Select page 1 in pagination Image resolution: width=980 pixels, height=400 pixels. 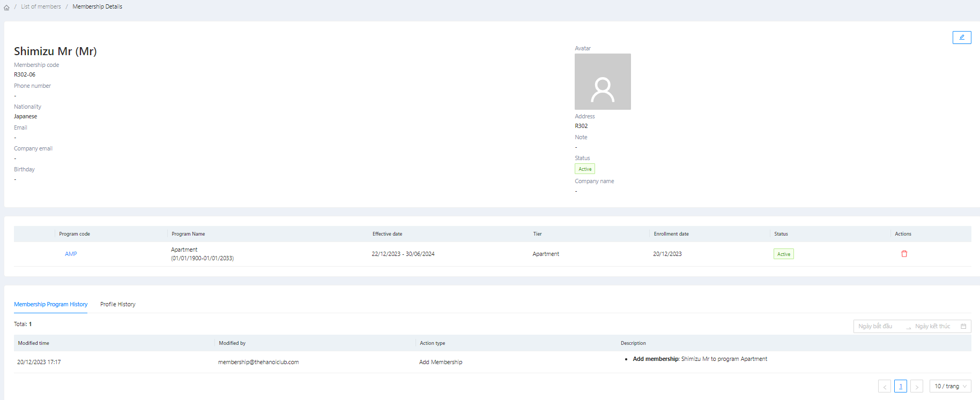click(x=900, y=386)
